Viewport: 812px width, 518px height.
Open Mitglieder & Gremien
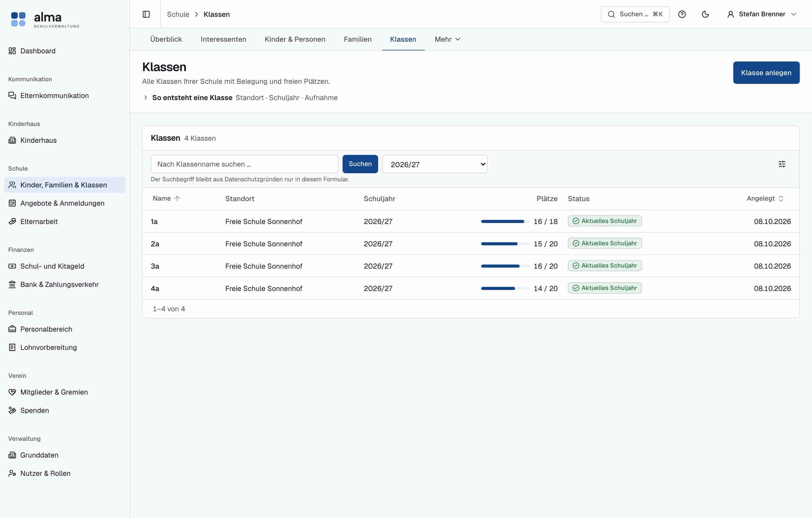(x=65, y=392)
